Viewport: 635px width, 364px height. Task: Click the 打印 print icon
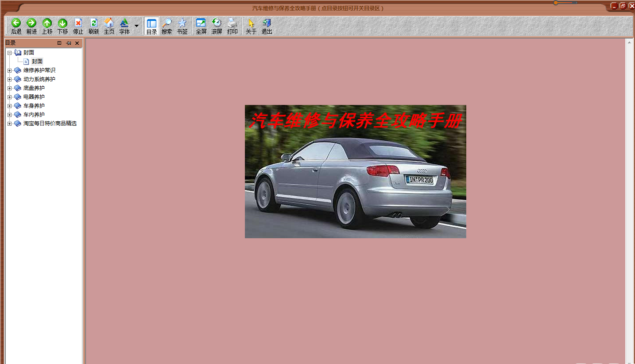point(232,23)
